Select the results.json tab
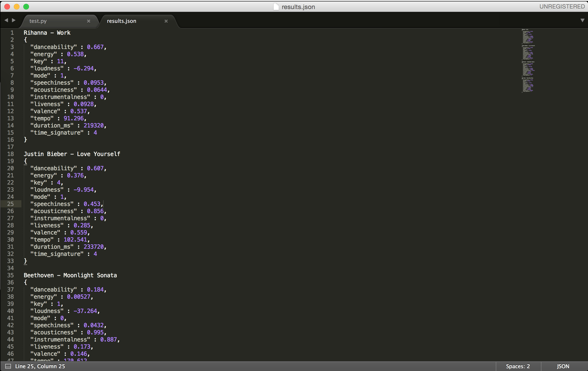 click(122, 21)
